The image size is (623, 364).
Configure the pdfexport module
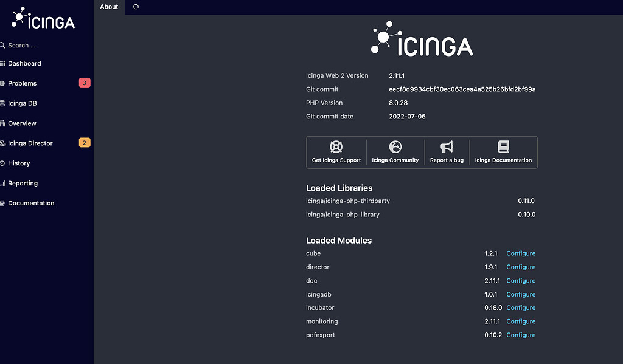coord(520,335)
